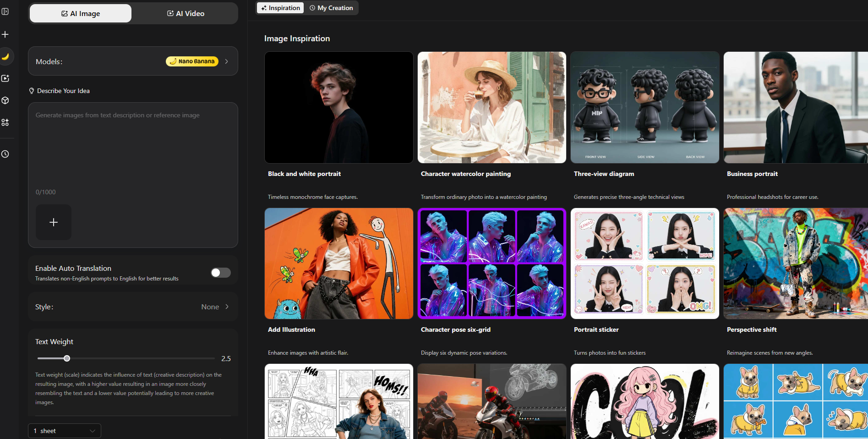
Task: Switch to the AI Video tab
Action: [186, 14]
